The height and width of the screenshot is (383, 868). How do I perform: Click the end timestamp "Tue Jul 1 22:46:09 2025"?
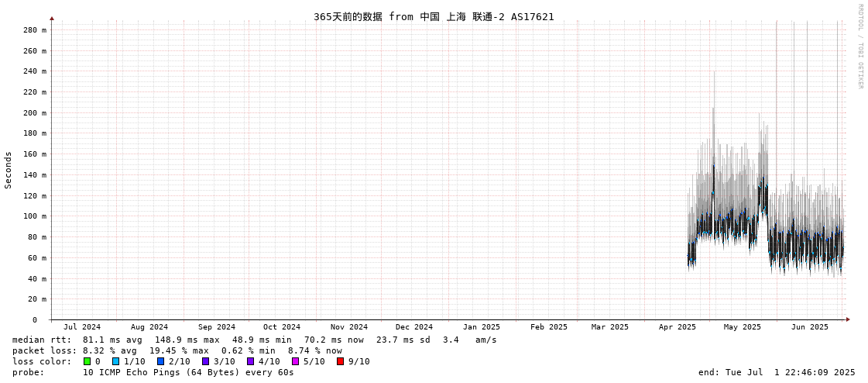coord(789,372)
